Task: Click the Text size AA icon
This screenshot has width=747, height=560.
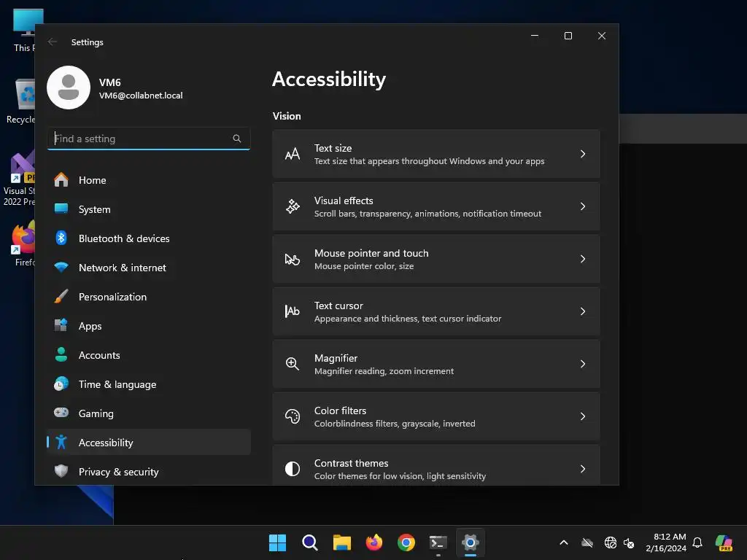Action: click(x=293, y=154)
